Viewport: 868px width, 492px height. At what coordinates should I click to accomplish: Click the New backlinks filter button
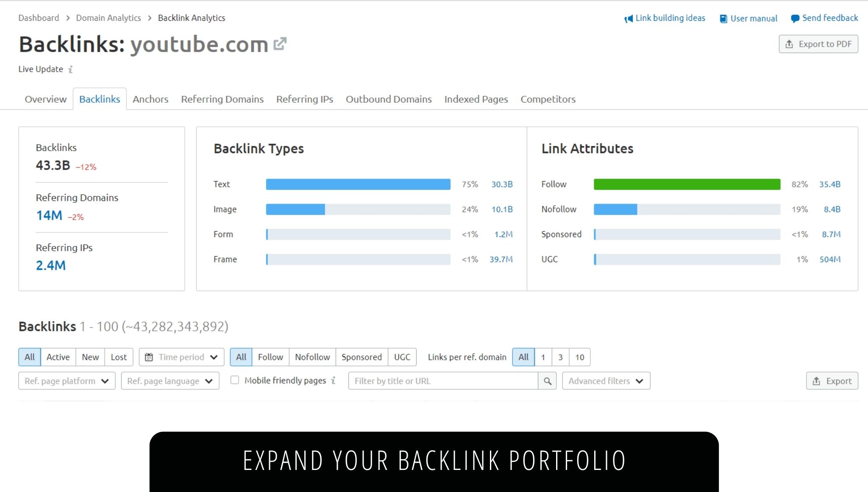[x=90, y=357]
